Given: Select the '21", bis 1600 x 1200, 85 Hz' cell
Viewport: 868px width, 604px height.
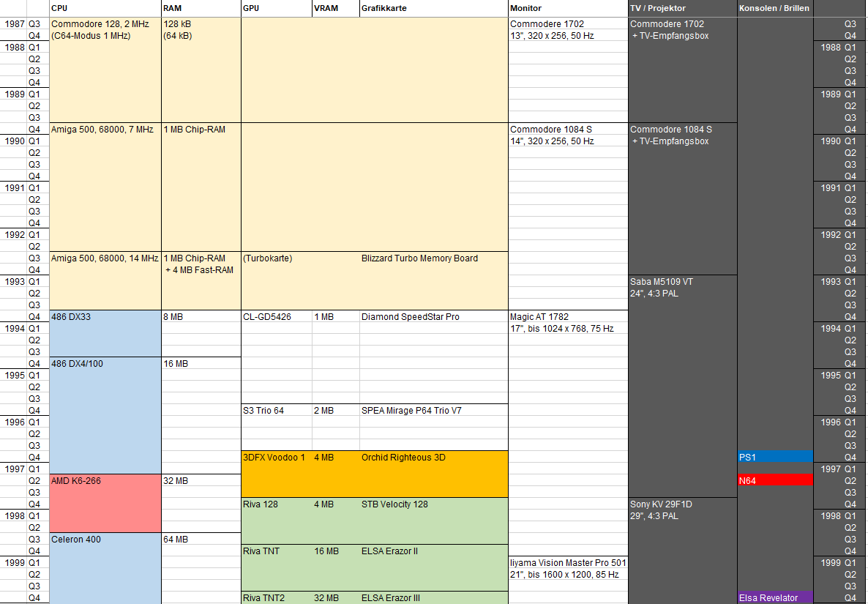Looking at the screenshot, I should (x=568, y=574).
